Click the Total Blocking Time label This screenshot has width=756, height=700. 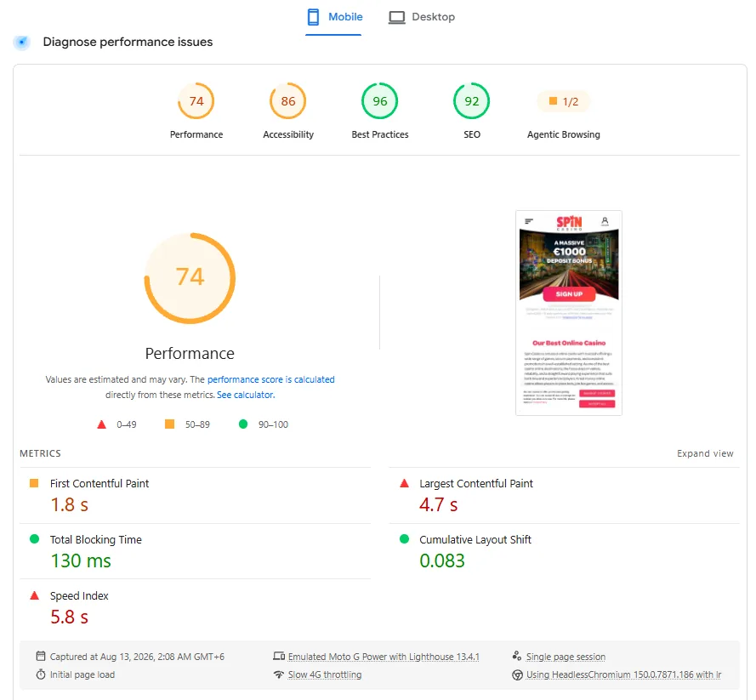(x=96, y=539)
